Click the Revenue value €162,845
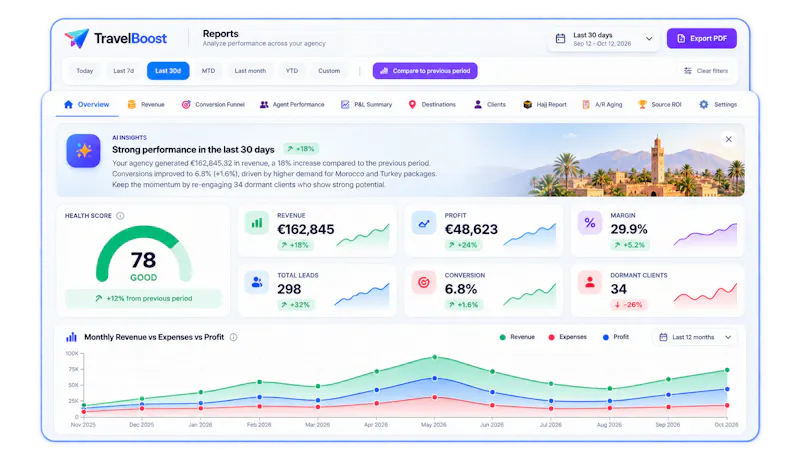 [x=306, y=230]
